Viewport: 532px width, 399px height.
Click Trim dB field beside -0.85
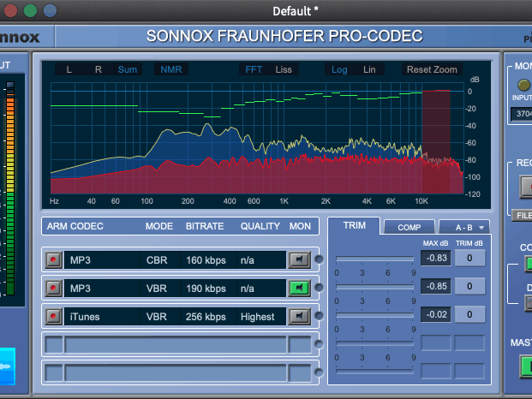pos(469,286)
